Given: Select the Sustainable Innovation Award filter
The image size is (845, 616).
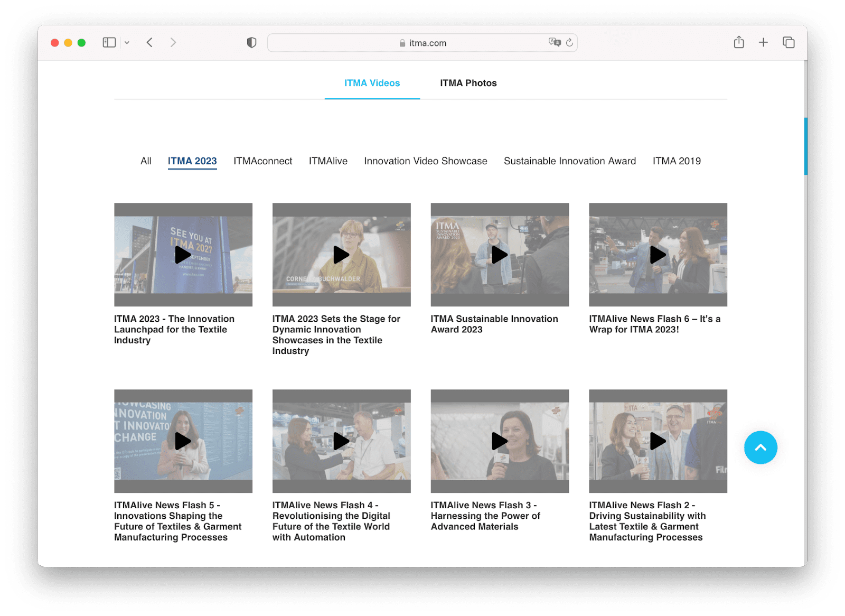Looking at the screenshot, I should pos(570,161).
